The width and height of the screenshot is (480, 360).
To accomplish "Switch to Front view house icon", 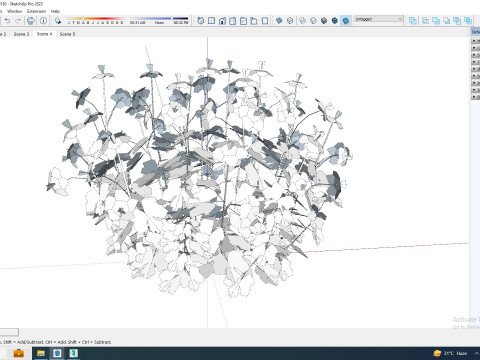I will click(x=222, y=21).
